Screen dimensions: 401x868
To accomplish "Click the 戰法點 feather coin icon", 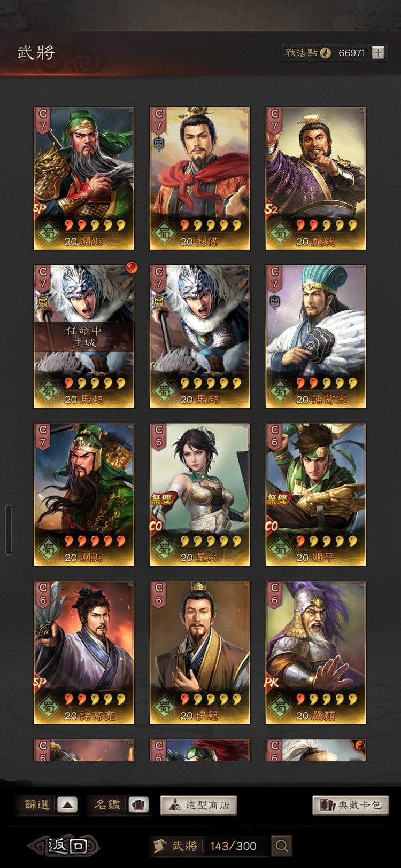I will pyautogui.click(x=325, y=52).
